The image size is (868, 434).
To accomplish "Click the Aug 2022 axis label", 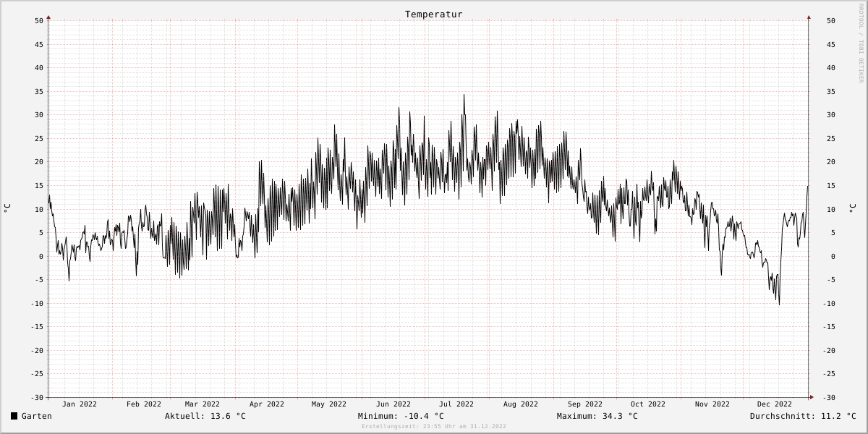I will [x=521, y=404].
